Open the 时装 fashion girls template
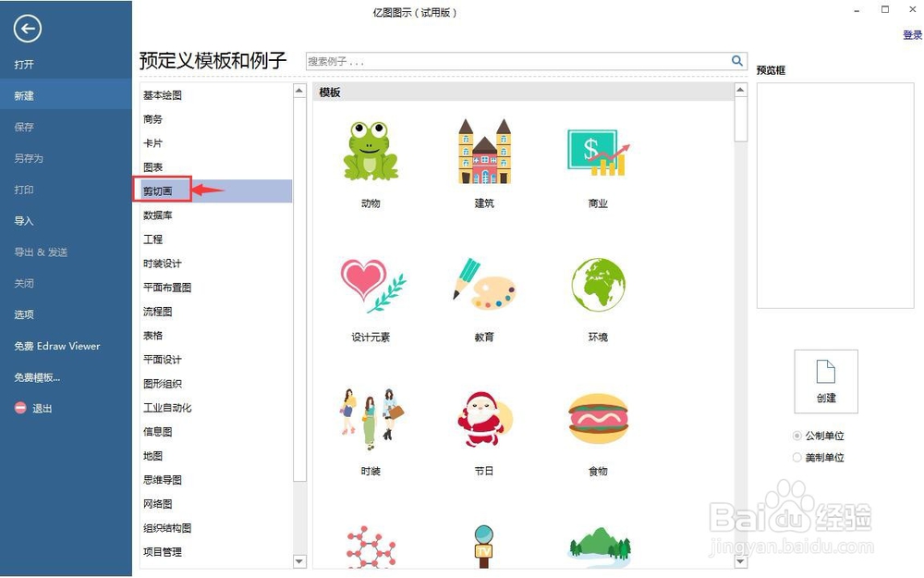The height and width of the screenshot is (578, 924). click(371, 418)
